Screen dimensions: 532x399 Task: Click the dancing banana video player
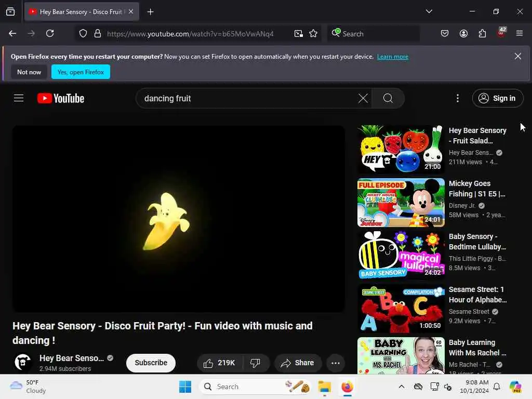179,219
